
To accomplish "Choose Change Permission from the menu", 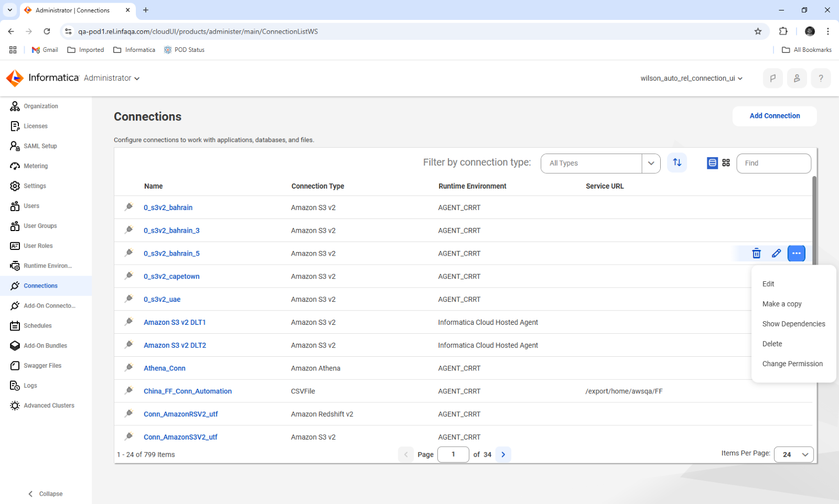I will pos(792,364).
